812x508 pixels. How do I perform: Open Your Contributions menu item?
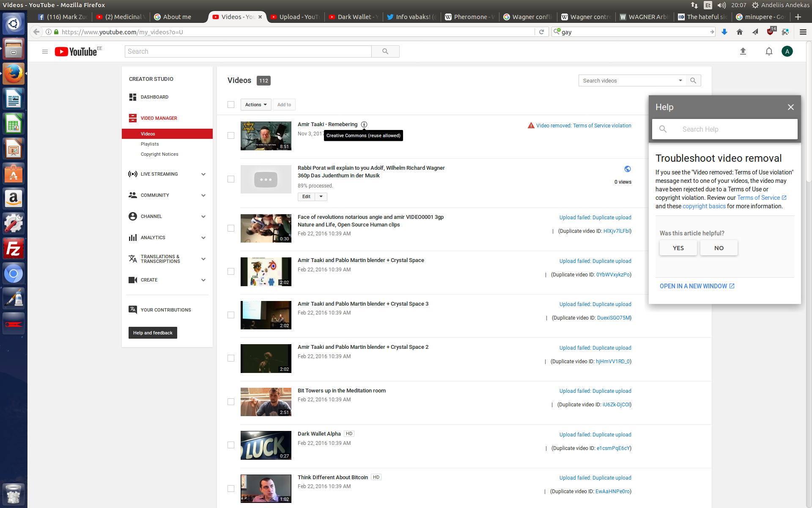166,310
